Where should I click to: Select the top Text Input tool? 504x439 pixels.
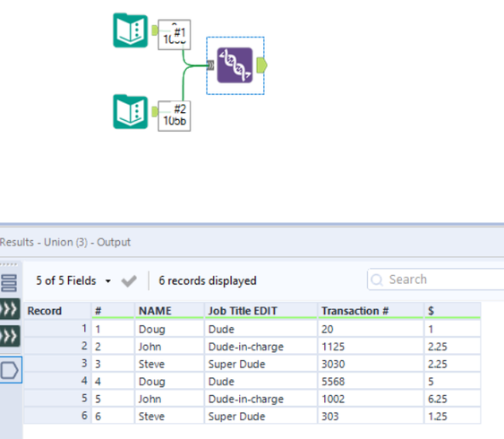coord(131,30)
